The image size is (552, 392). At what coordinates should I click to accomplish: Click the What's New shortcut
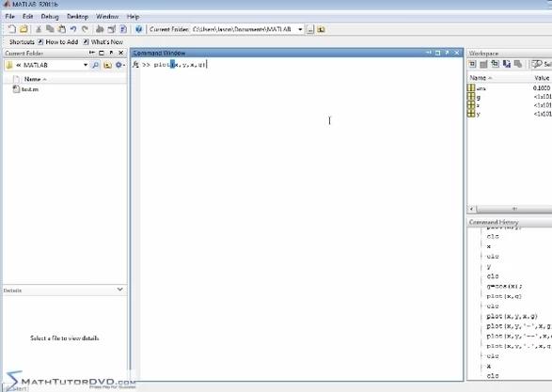(x=103, y=42)
